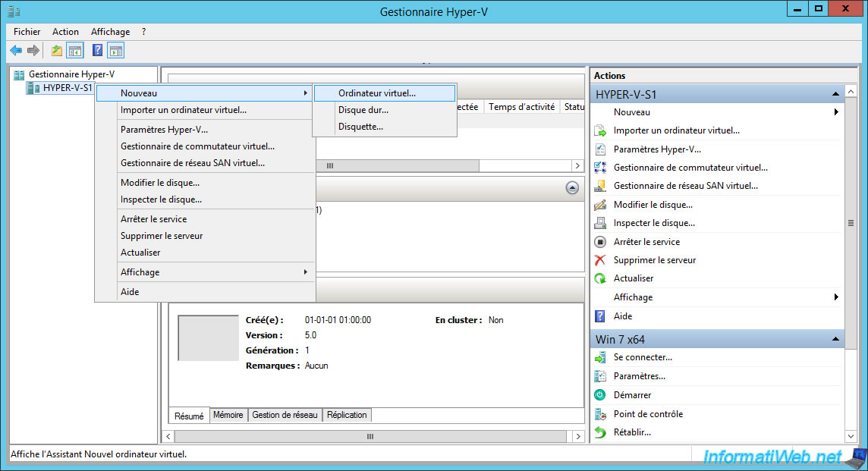Image resolution: width=868 pixels, height=471 pixels.
Task: Switch to the Gestion de réseau tab
Action: (285, 415)
